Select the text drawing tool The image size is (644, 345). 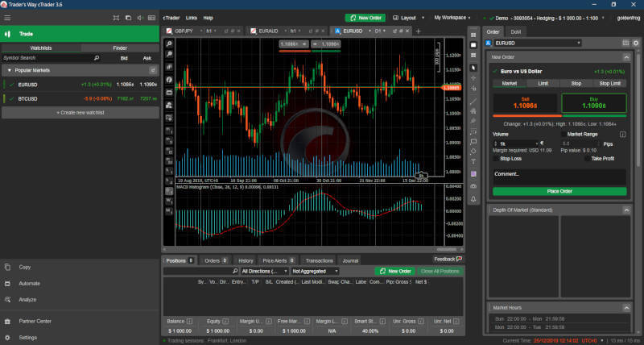coord(474,161)
